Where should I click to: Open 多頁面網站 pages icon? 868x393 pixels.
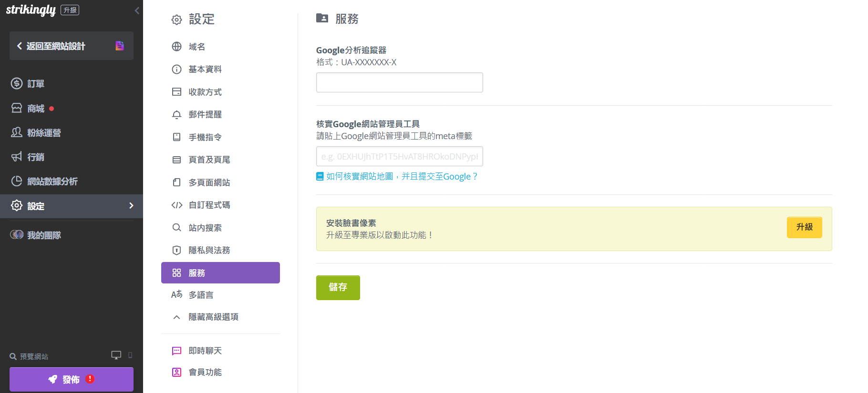click(177, 182)
